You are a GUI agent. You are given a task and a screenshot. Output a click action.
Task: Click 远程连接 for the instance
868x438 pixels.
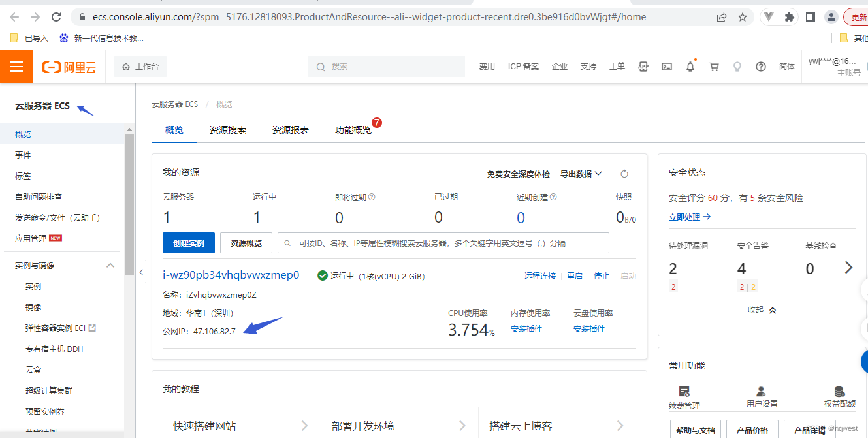[540, 276]
